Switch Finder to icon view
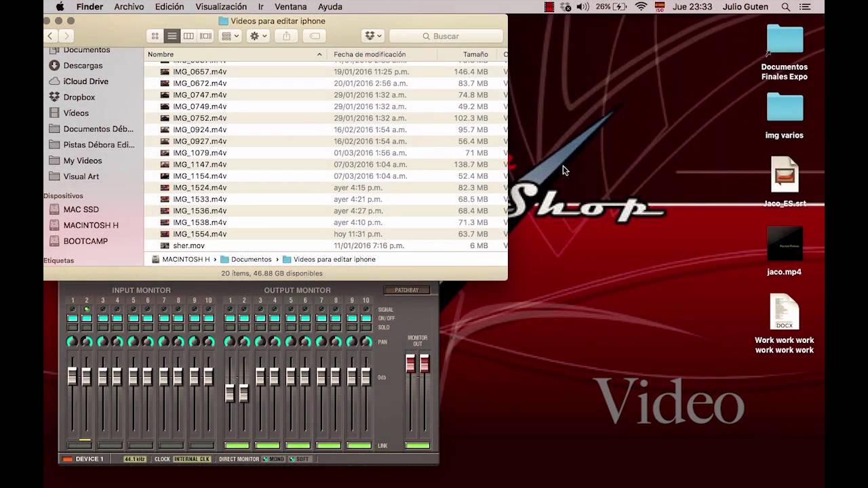This screenshot has width=868, height=488. click(x=155, y=36)
